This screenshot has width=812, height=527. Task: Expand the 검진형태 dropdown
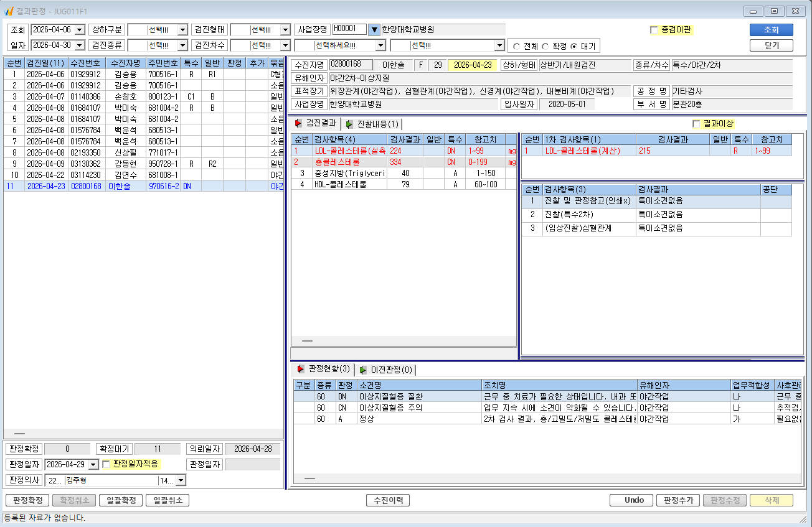(285, 29)
